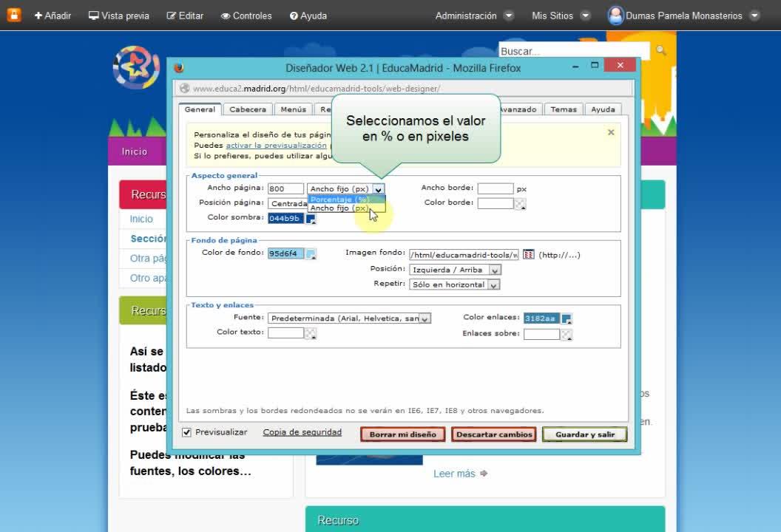Click the Leer más link

[x=454, y=474]
